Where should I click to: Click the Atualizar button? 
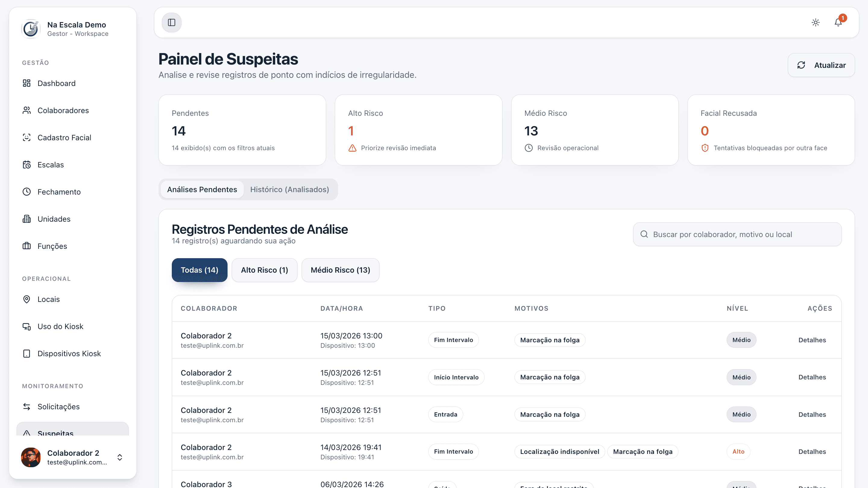point(822,65)
